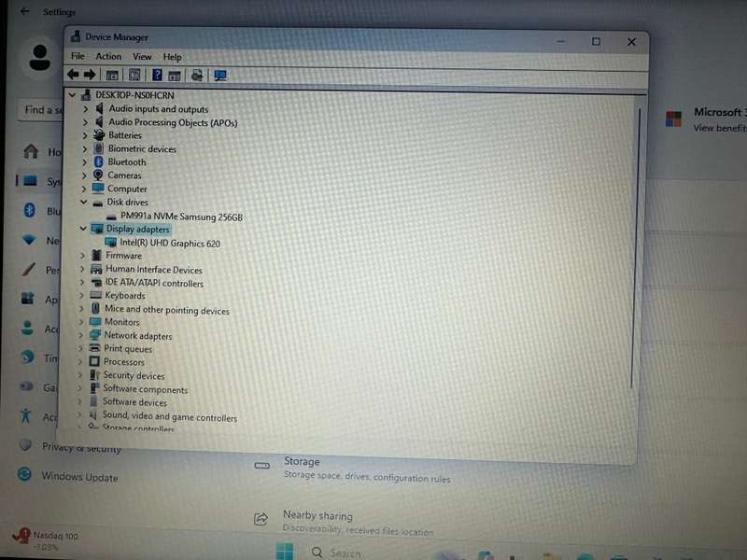
Task: Open Network icon in Settings sidebar
Action: (30, 240)
